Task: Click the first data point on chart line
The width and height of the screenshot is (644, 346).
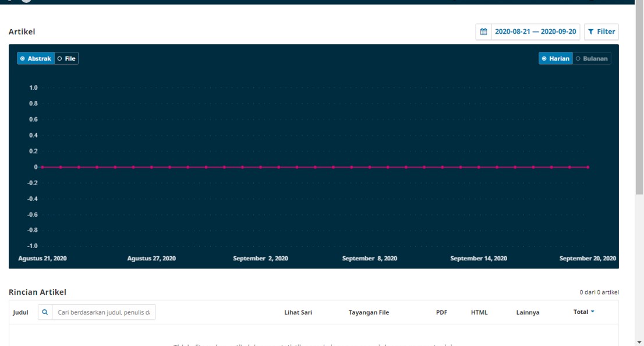Action: [42, 167]
